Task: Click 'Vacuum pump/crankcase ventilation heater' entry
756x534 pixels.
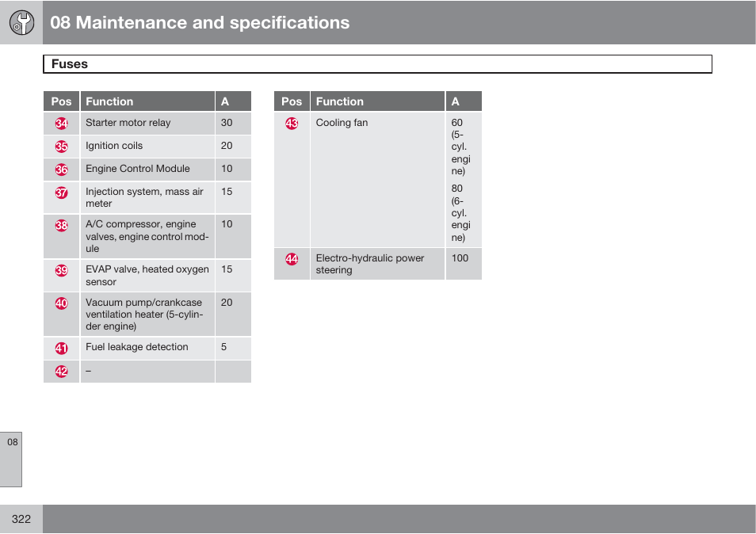Action: pyautogui.click(x=144, y=315)
